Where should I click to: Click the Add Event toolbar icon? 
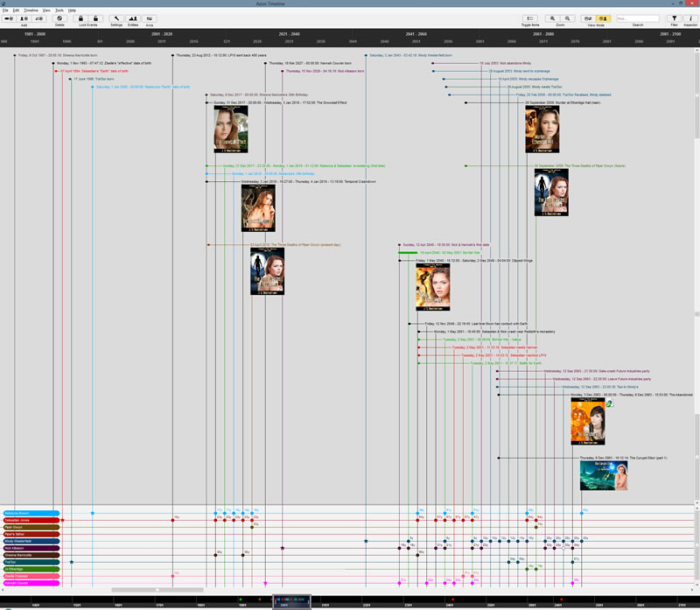9,18
